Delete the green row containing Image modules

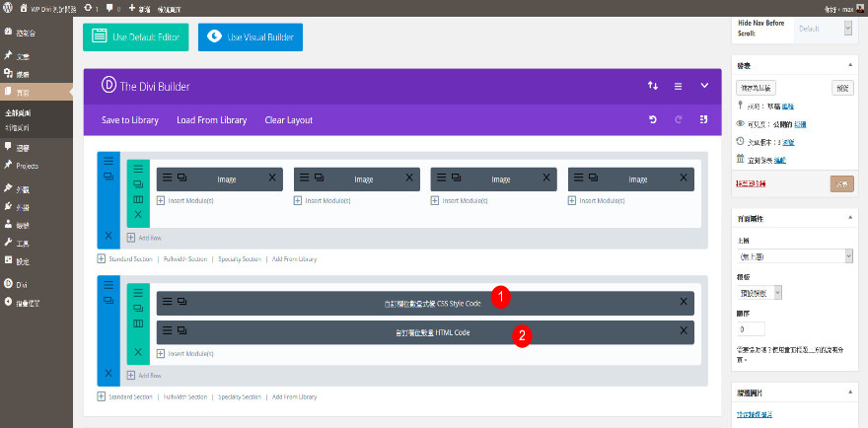pyautogui.click(x=138, y=214)
